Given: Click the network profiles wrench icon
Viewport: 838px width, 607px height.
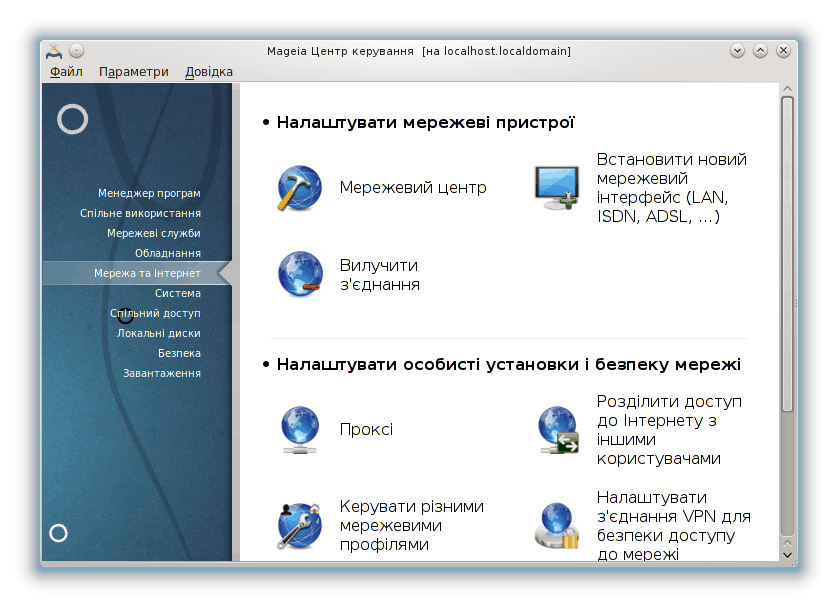Looking at the screenshot, I should [299, 526].
